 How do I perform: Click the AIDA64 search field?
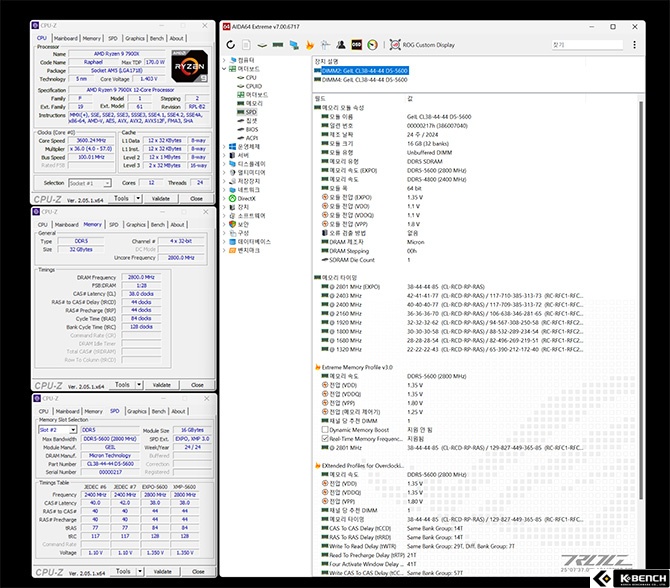[588, 45]
